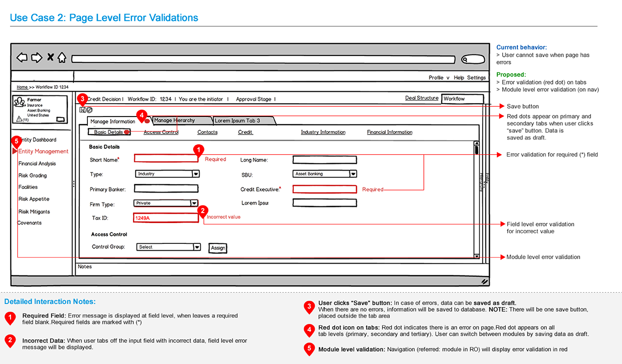This screenshot has width=622, height=364.
Task: Select the Industry Information sub-tab
Action: tap(323, 132)
